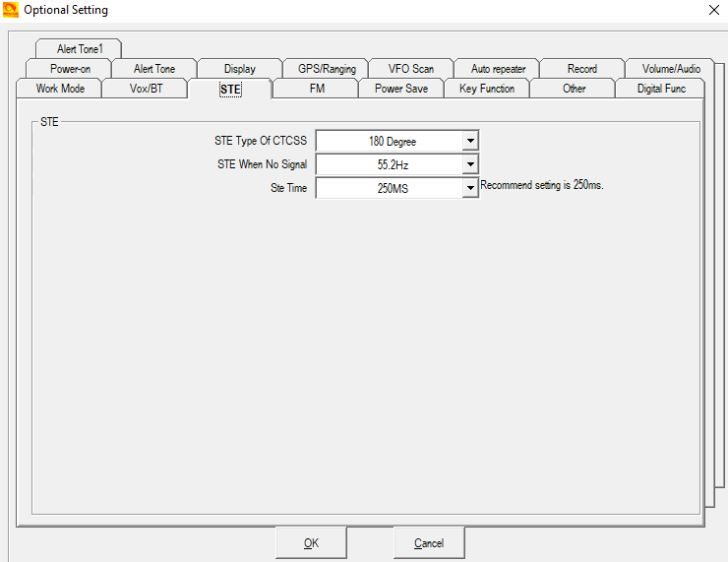The image size is (728, 562).
Task: Select the GPS/Ranging tab
Action: (327, 69)
